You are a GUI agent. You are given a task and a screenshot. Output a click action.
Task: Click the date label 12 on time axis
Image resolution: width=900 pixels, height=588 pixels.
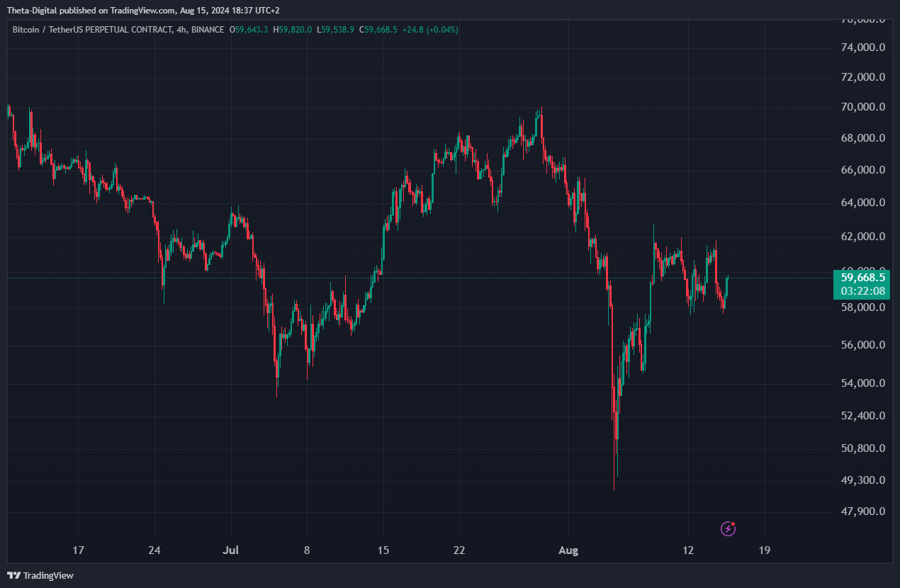point(687,550)
